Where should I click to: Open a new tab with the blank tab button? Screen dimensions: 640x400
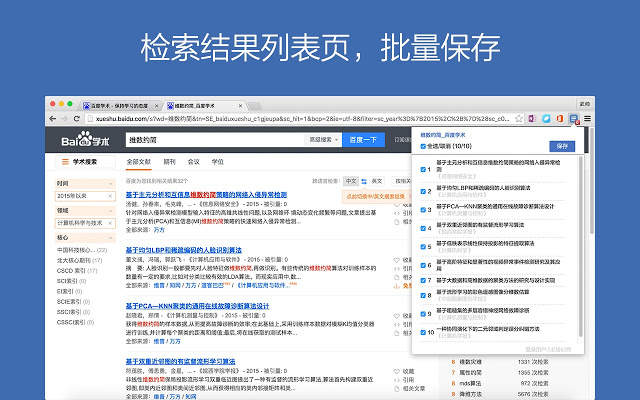pyautogui.click(x=254, y=106)
